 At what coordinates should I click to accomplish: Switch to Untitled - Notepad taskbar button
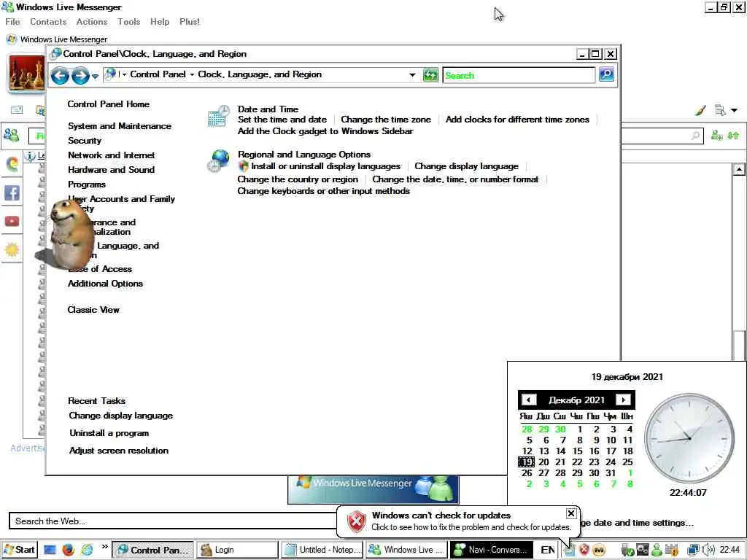(322, 550)
